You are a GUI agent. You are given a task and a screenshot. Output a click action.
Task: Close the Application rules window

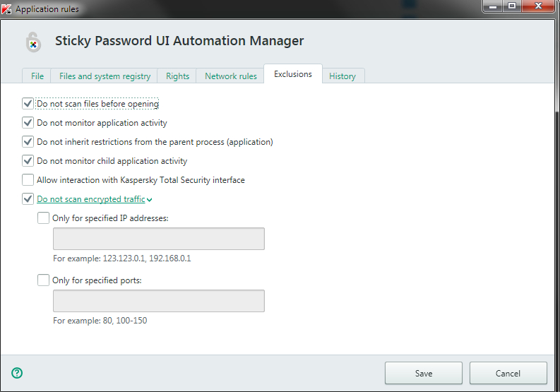coord(540,6)
